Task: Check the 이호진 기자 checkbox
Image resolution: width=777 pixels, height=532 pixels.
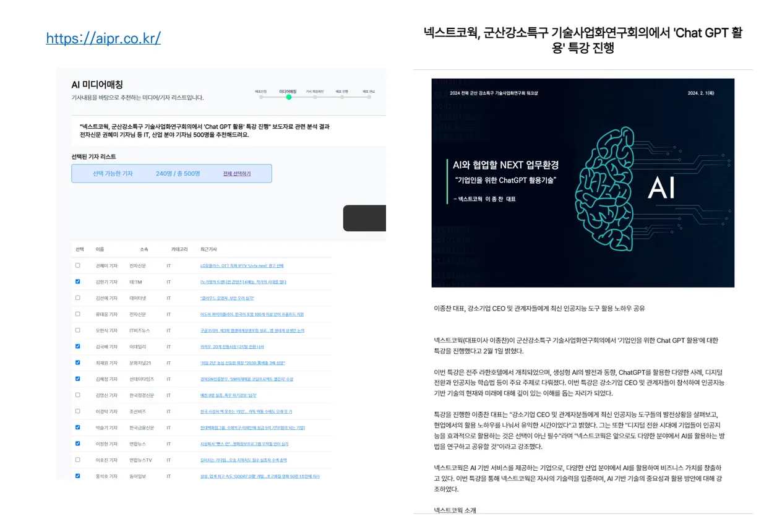Action: pos(78,460)
